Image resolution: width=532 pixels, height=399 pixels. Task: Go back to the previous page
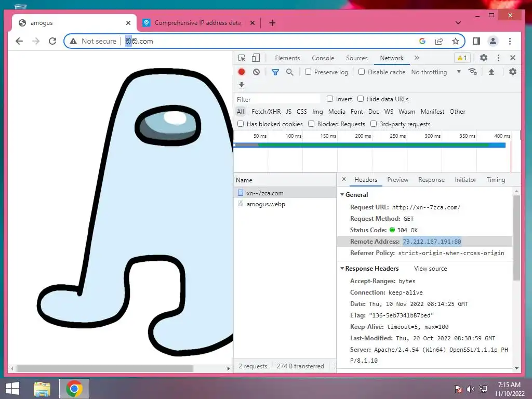coord(19,41)
